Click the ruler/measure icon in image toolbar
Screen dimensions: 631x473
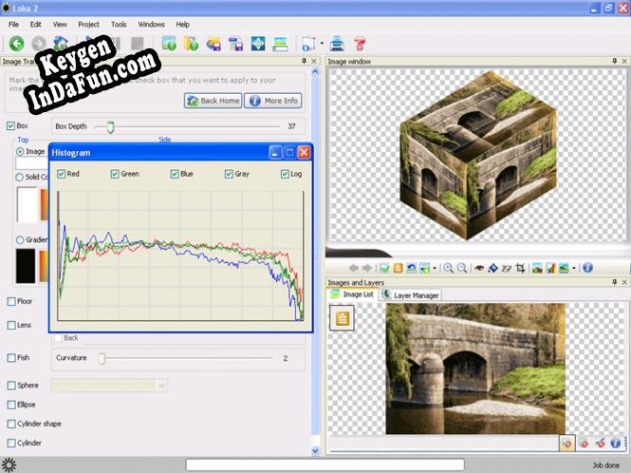click(506, 268)
